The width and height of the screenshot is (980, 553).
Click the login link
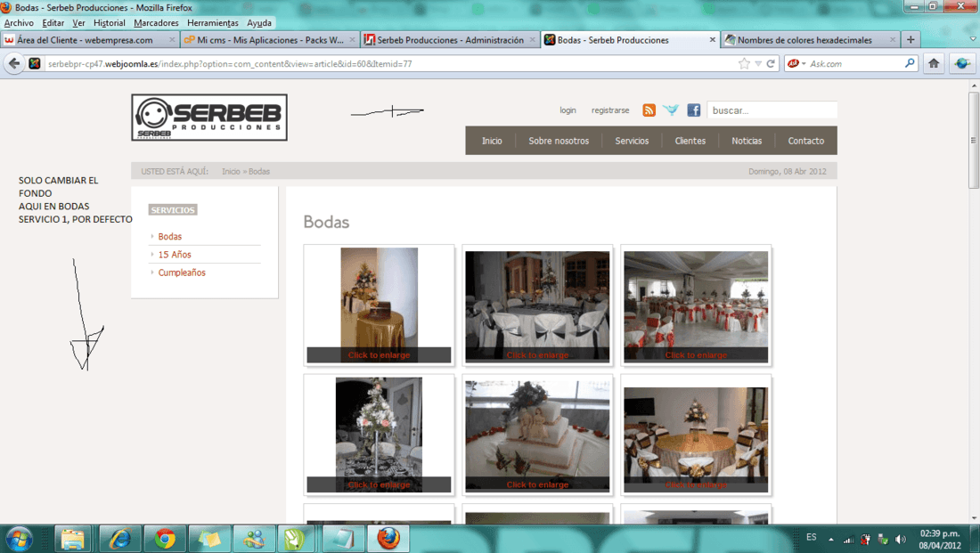point(568,110)
